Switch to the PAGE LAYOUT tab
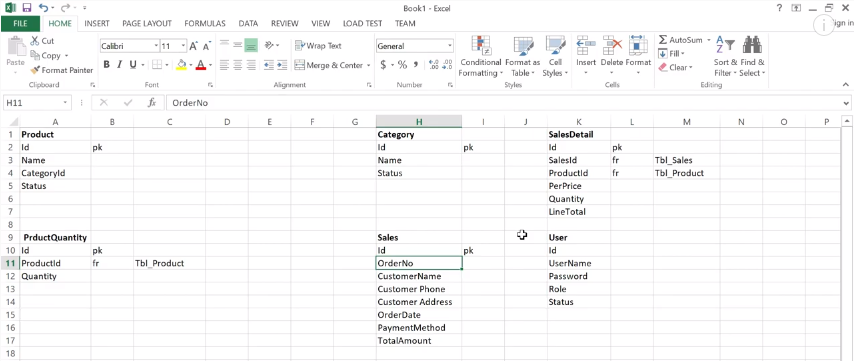 coord(147,24)
